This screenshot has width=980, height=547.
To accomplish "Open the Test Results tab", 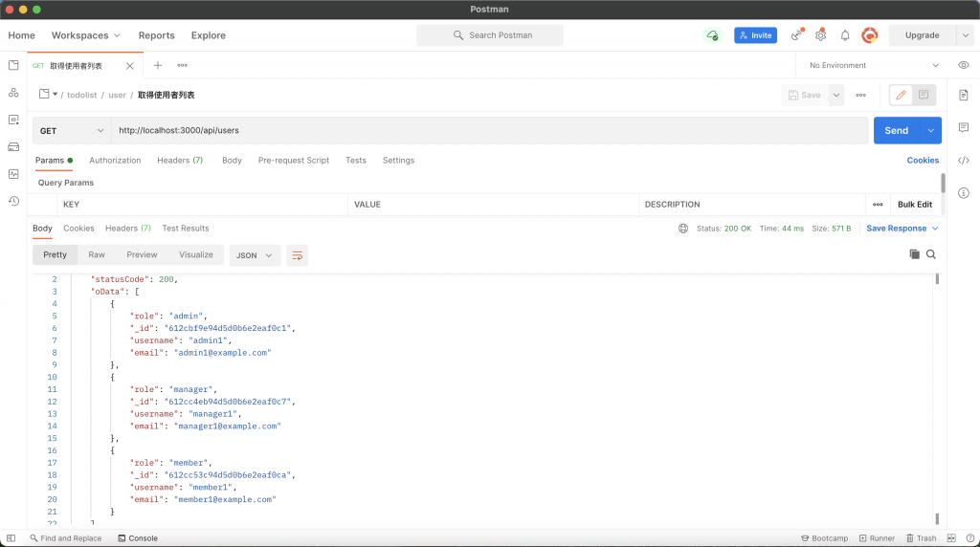I will pyautogui.click(x=186, y=229).
